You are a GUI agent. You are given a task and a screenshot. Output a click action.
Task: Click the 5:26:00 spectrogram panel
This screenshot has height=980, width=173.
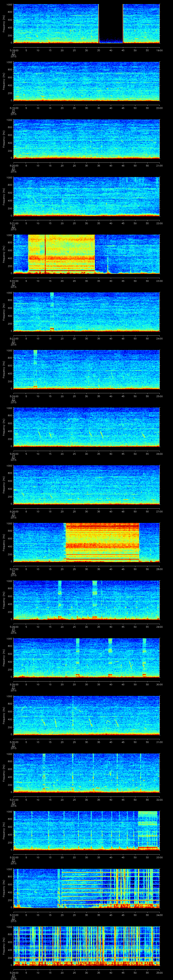86,484
